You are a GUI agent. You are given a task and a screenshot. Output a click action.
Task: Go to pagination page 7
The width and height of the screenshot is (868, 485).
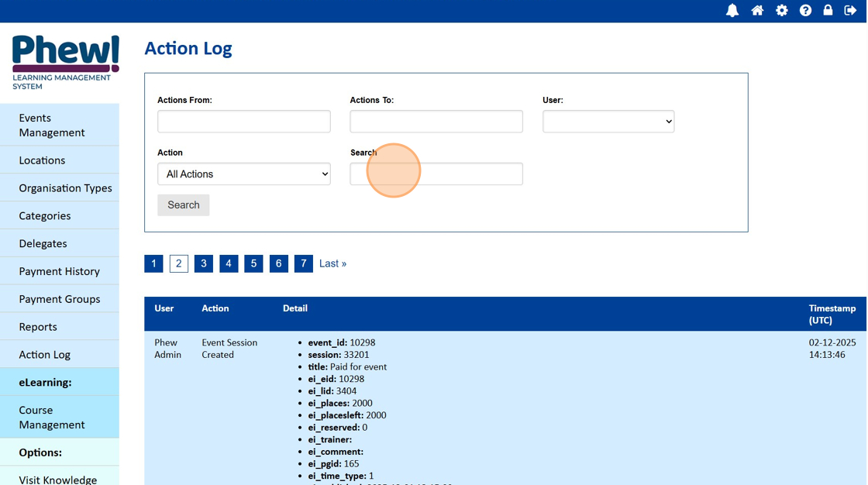click(x=303, y=263)
